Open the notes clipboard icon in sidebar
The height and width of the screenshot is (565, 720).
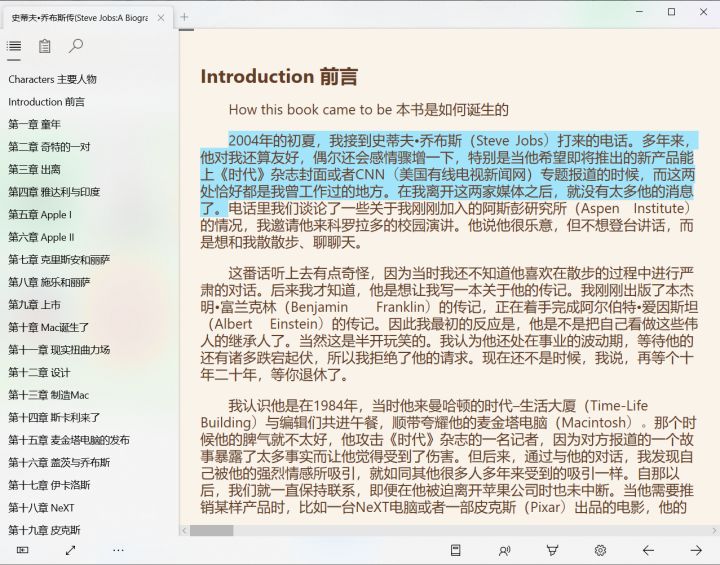(45, 46)
